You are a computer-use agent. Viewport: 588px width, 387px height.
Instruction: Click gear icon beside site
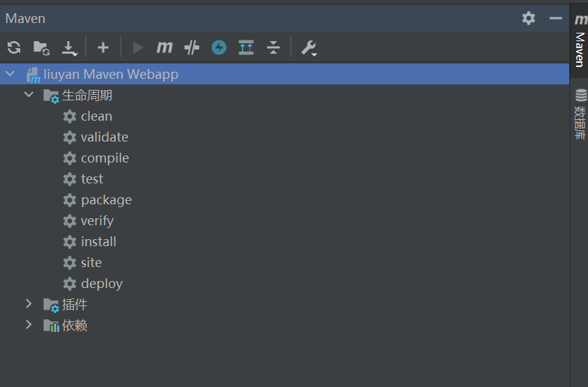(x=70, y=263)
